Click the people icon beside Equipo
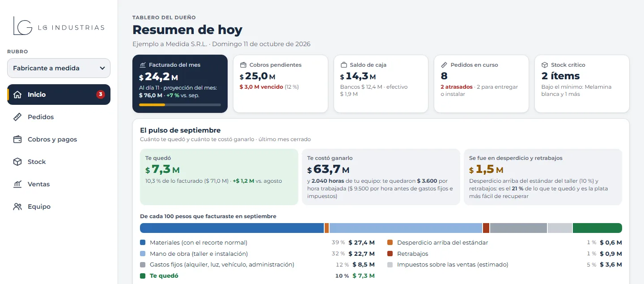This screenshot has width=644, height=284. (17, 207)
